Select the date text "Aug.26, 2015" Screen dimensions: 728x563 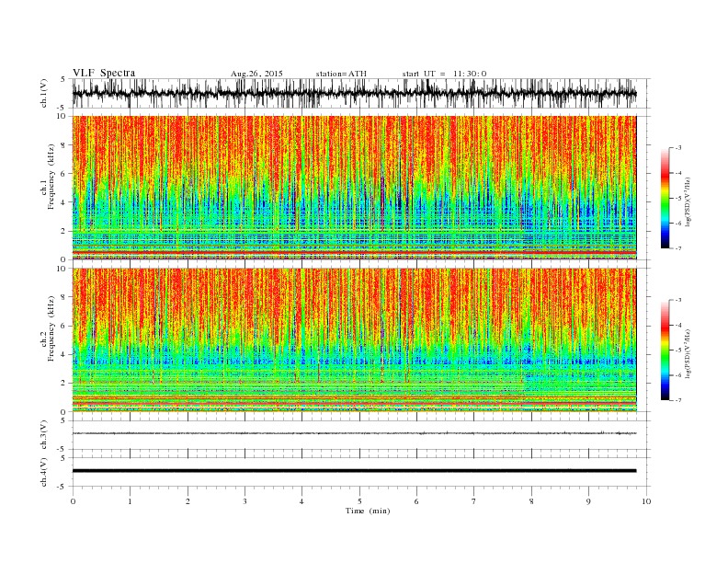256,74
